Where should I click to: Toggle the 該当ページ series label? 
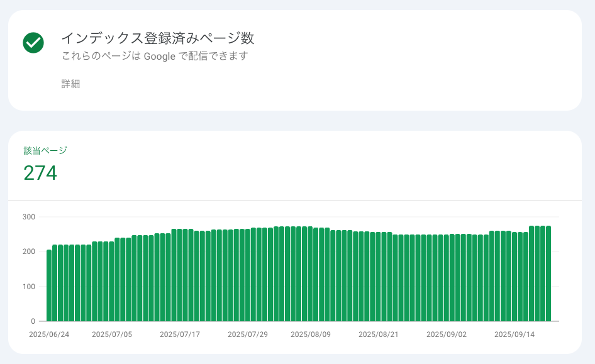click(45, 150)
